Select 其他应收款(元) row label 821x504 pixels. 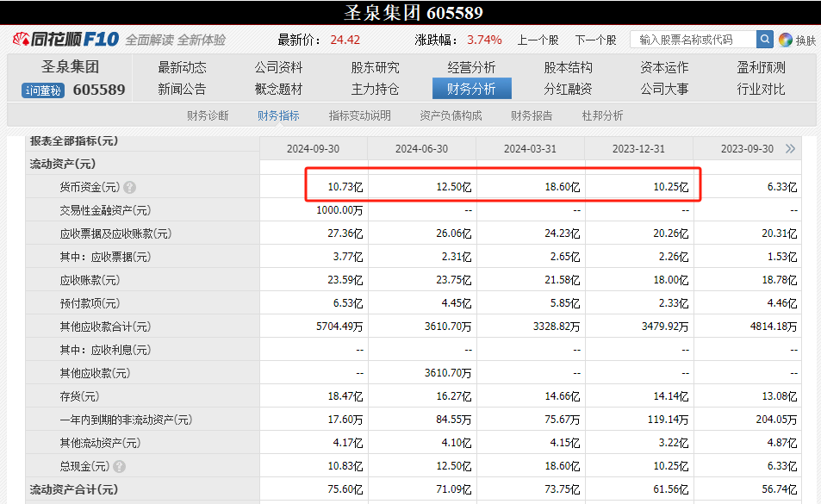(x=95, y=373)
